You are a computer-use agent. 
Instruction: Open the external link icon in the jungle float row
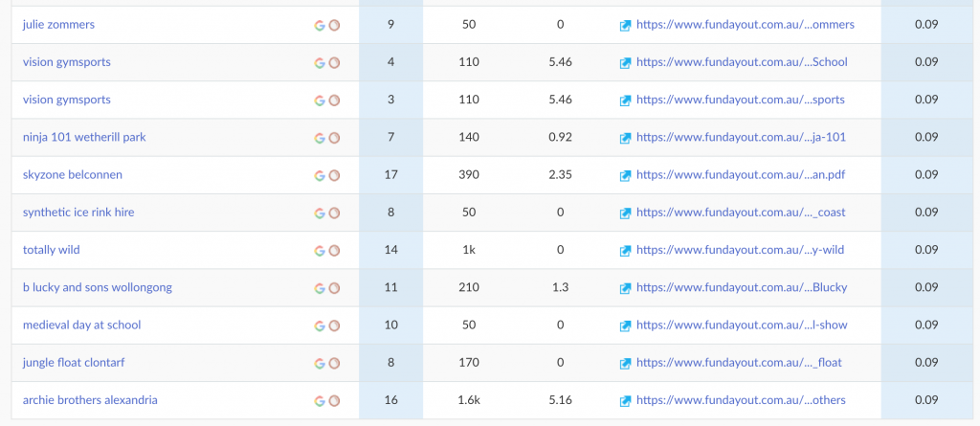[625, 364]
